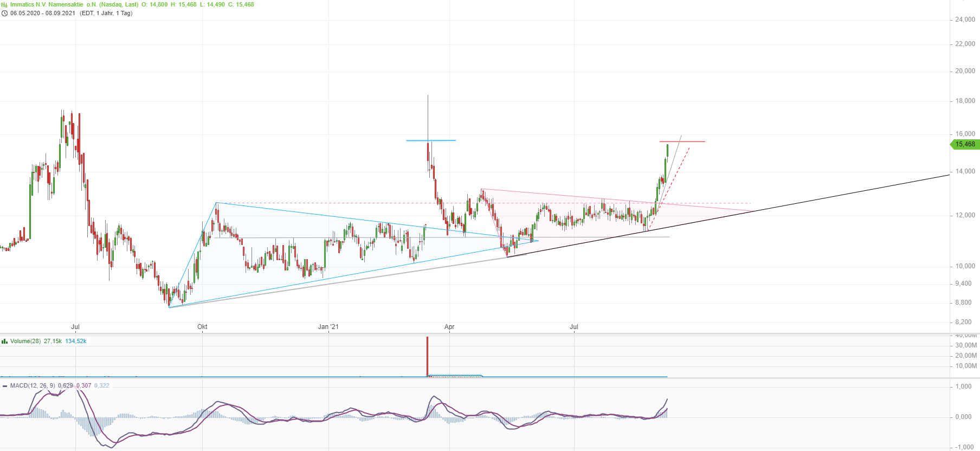Click the candlestick chart-type icon beside Immatics
The image size is (980, 451).
point(4,4)
